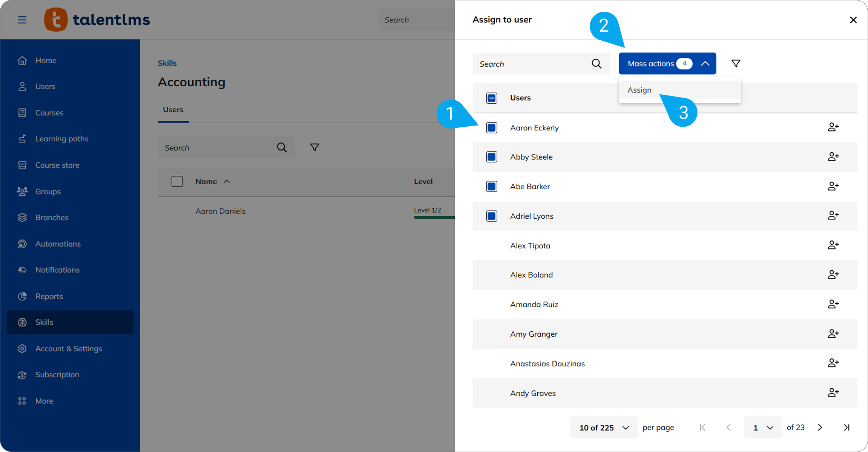
Task: Click the Search field in Assign panel
Action: (x=532, y=64)
